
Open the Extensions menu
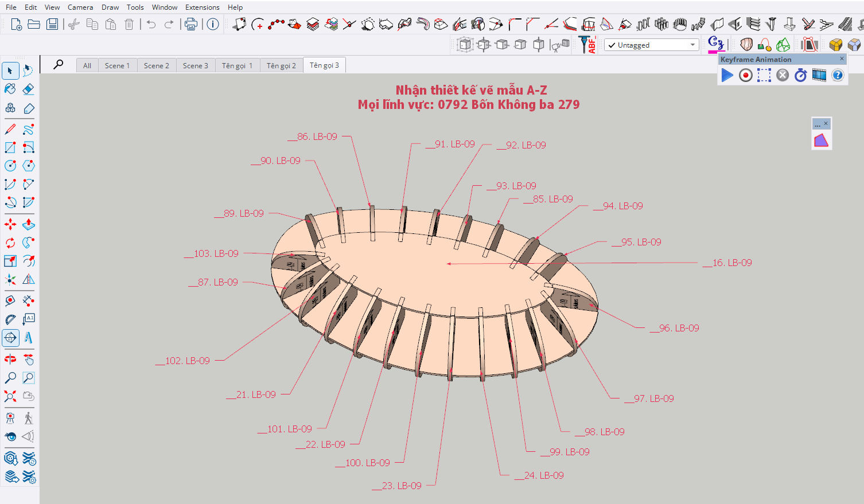[202, 7]
